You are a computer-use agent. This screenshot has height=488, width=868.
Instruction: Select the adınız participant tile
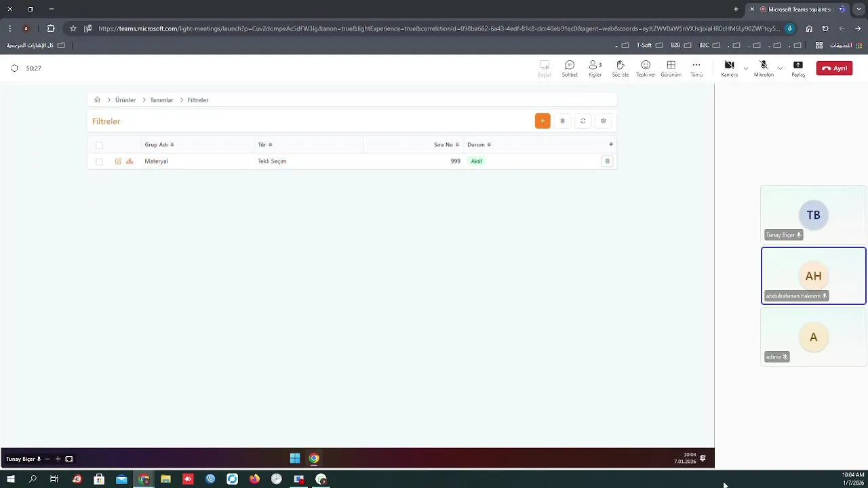(814, 337)
